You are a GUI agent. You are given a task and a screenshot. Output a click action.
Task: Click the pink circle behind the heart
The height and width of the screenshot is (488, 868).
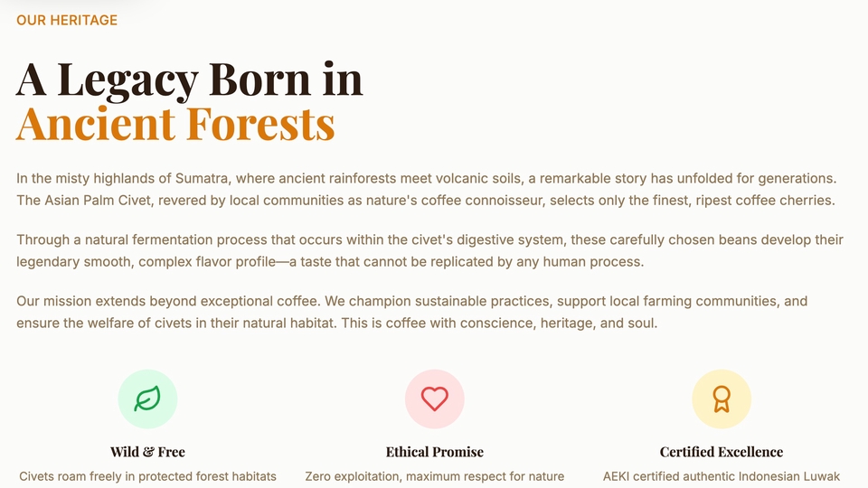435,399
